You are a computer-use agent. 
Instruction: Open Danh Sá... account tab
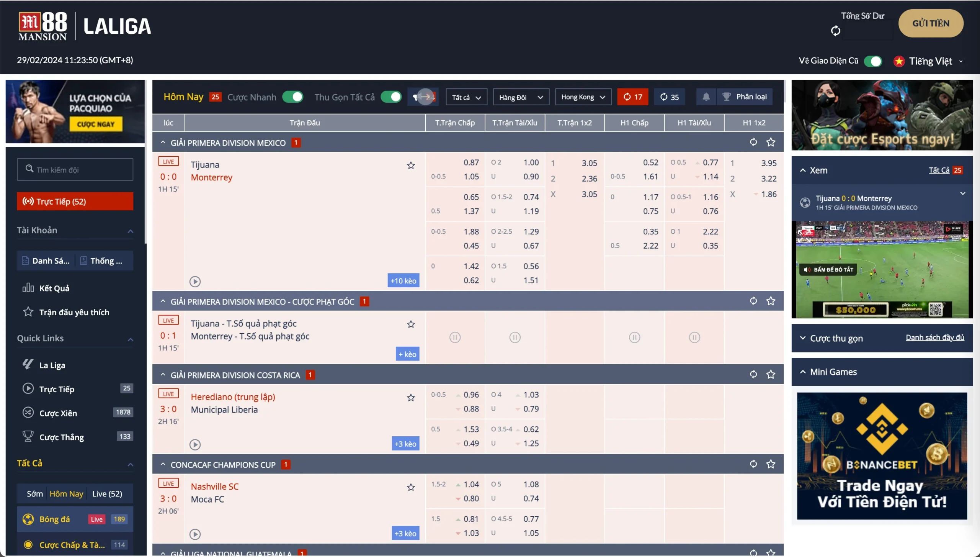coord(46,261)
